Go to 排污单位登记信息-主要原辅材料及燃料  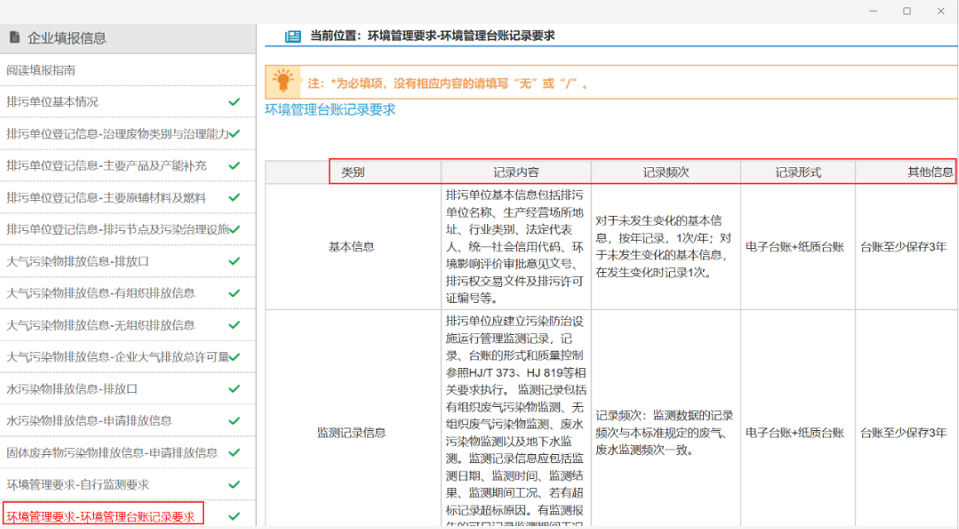tap(106, 198)
